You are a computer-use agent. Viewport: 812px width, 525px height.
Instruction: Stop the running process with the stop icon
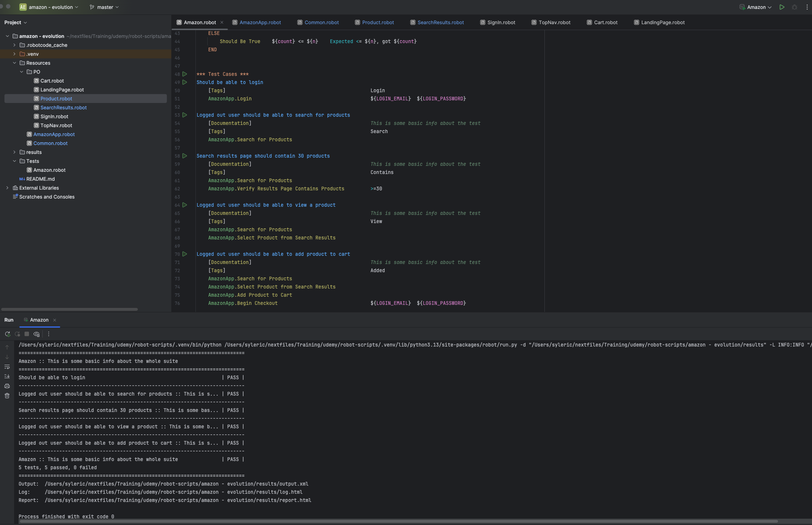point(27,334)
